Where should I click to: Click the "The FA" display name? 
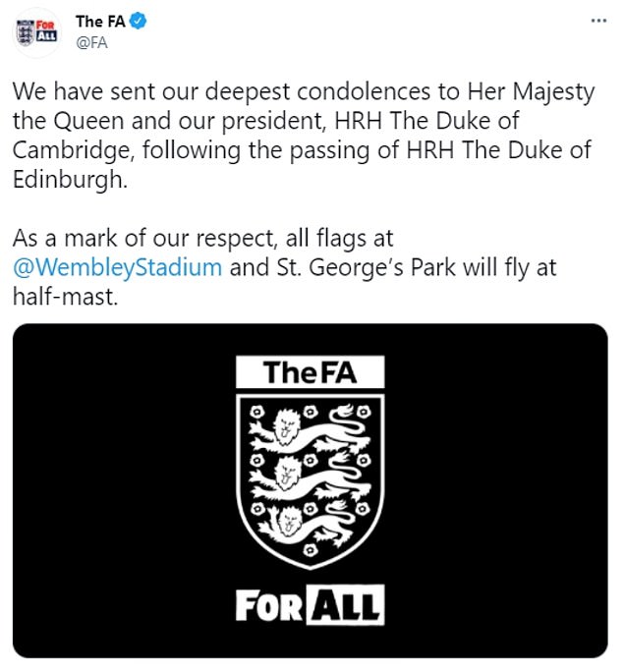pyautogui.click(x=100, y=21)
